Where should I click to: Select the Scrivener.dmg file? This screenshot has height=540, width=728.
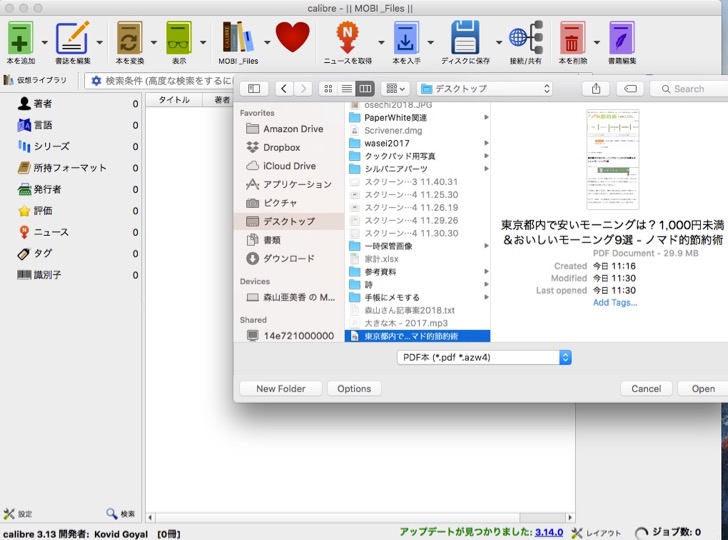tap(417, 130)
